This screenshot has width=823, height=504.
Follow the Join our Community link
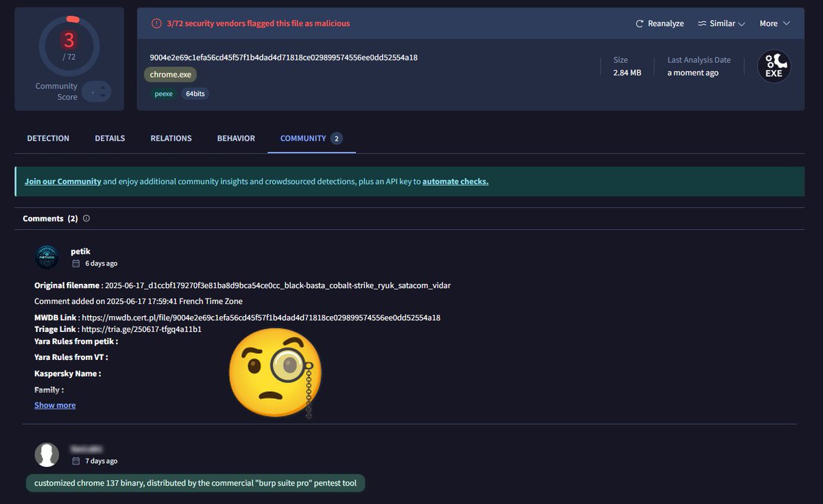click(x=63, y=182)
